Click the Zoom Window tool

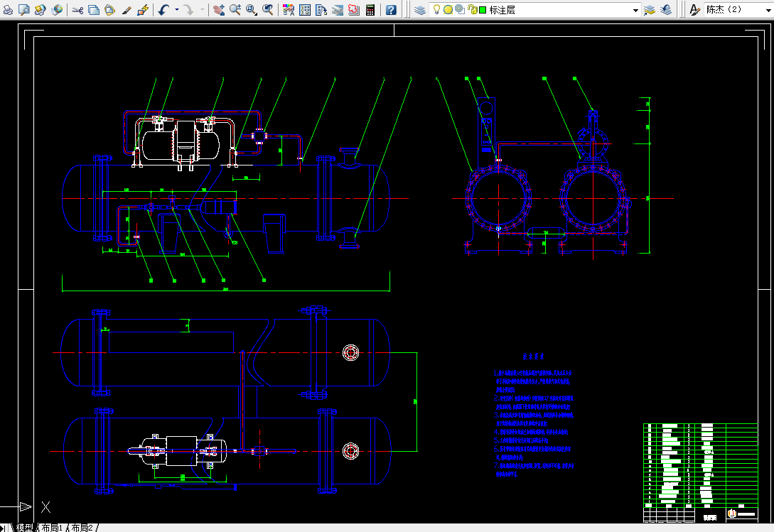click(x=252, y=9)
